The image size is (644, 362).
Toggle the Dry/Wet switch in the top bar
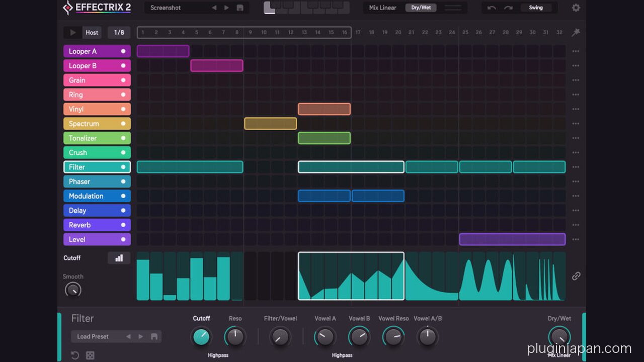(x=421, y=8)
